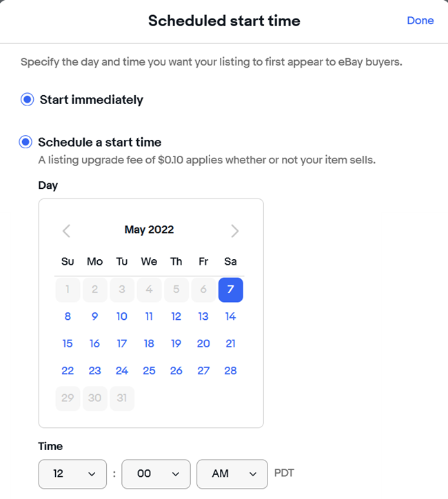Pick Sunday May 22

coord(68,371)
